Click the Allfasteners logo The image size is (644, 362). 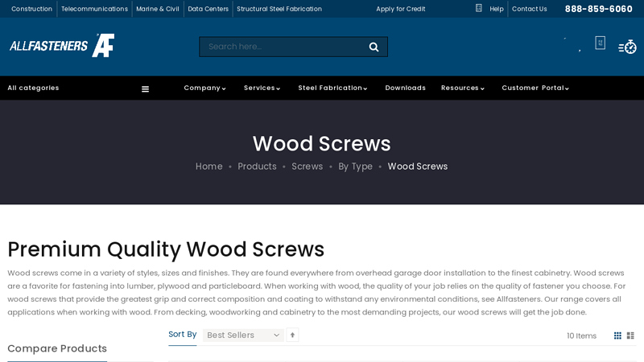pos(62,46)
